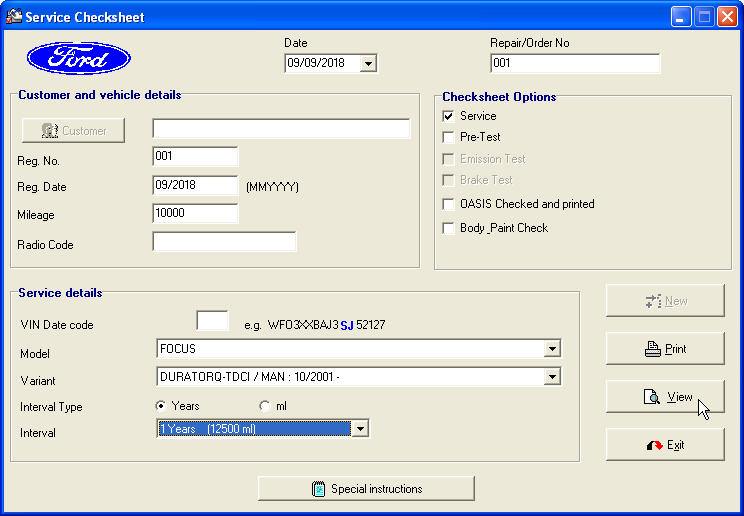
Task: Click the Exit button
Action: pos(665,445)
